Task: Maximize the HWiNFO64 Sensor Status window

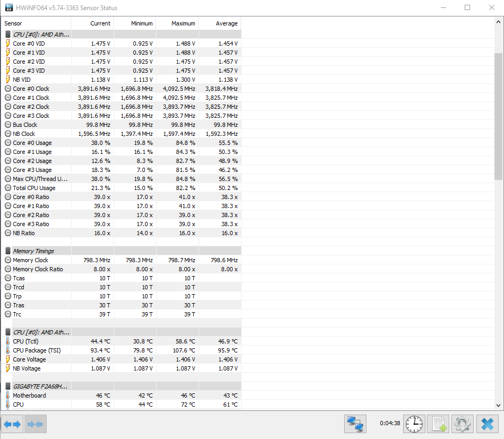Action: coord(467,7)
